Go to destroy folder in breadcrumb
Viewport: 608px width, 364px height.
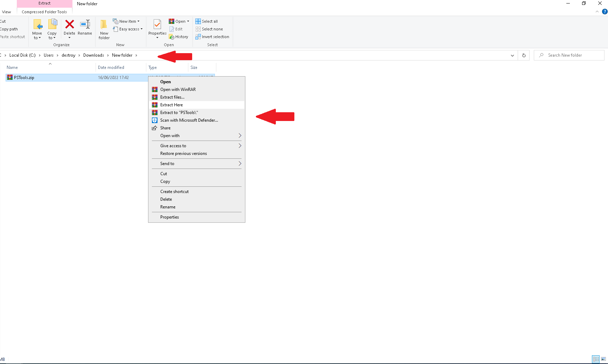[x=69, y=55]
